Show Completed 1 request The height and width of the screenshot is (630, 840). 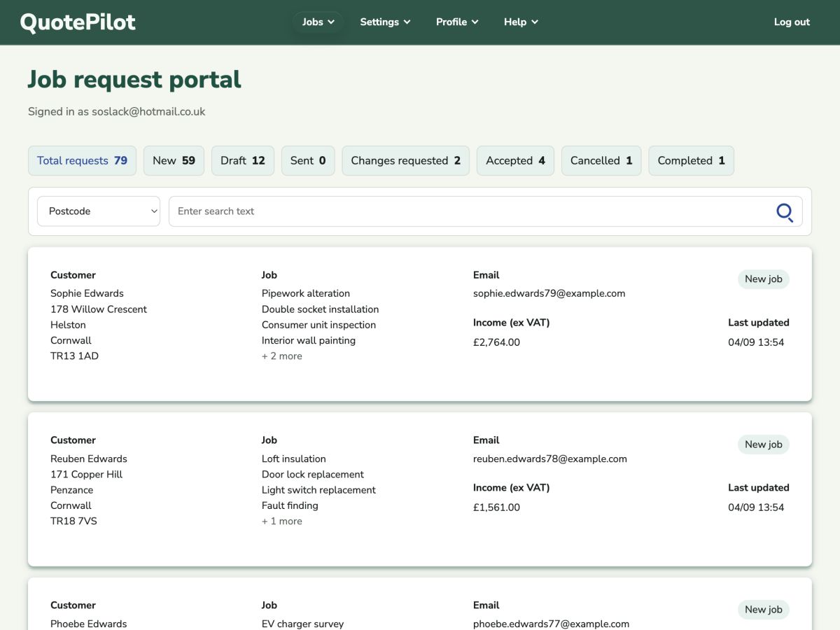[x=691, y=160]
